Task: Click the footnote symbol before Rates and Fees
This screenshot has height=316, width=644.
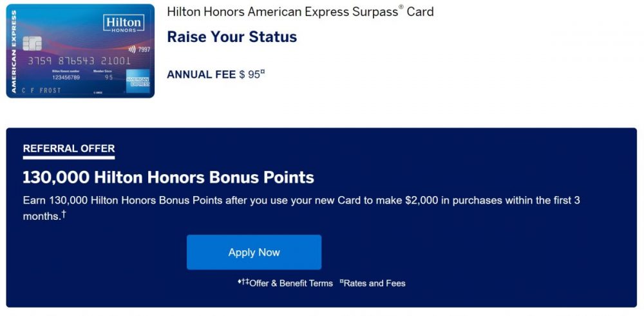Action: [x=342, y=282]
